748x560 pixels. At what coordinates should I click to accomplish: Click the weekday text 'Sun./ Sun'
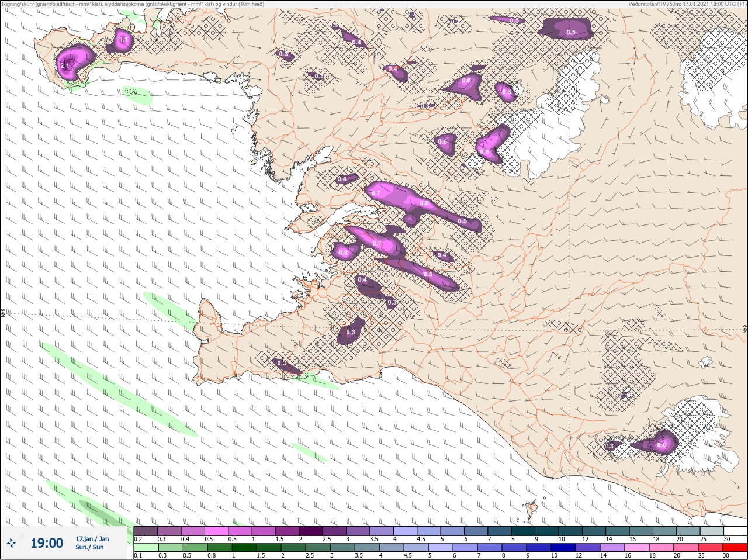(89, 548)
